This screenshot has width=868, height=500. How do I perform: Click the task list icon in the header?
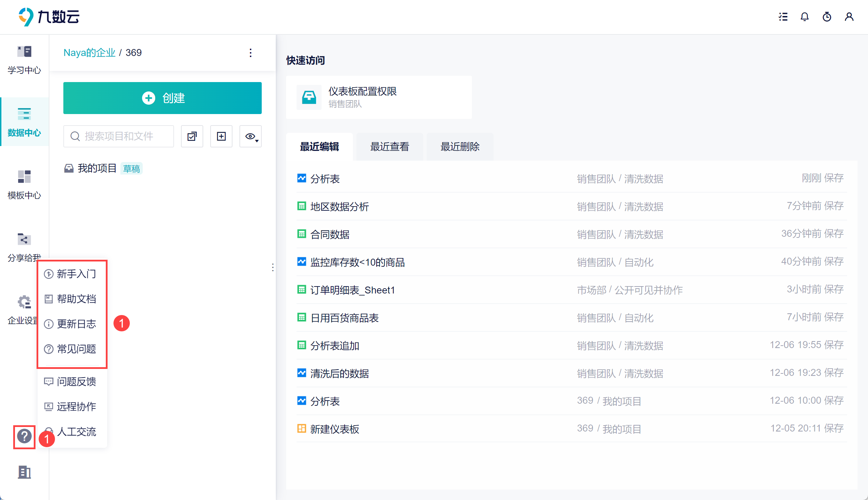783,17
